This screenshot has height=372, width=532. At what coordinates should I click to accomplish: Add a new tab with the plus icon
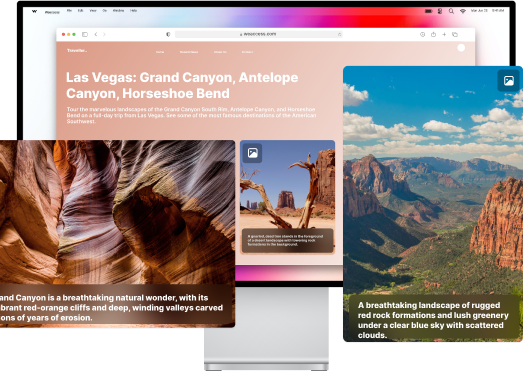pos(444,34)
